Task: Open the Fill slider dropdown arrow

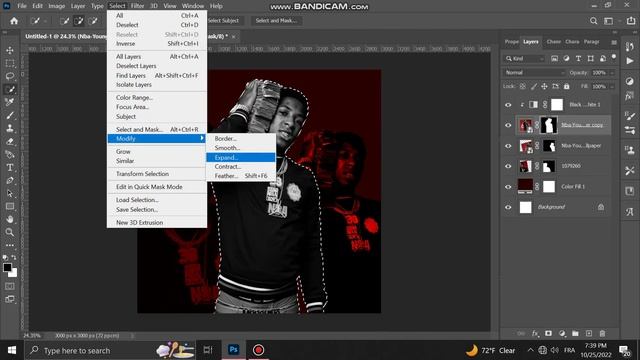Action: point(612,87)
